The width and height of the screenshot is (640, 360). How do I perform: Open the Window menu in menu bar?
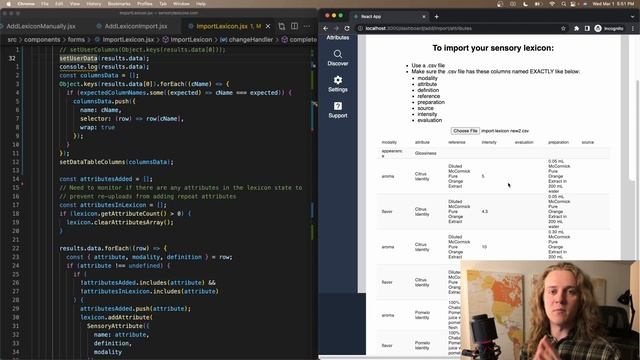pos(181,4)
